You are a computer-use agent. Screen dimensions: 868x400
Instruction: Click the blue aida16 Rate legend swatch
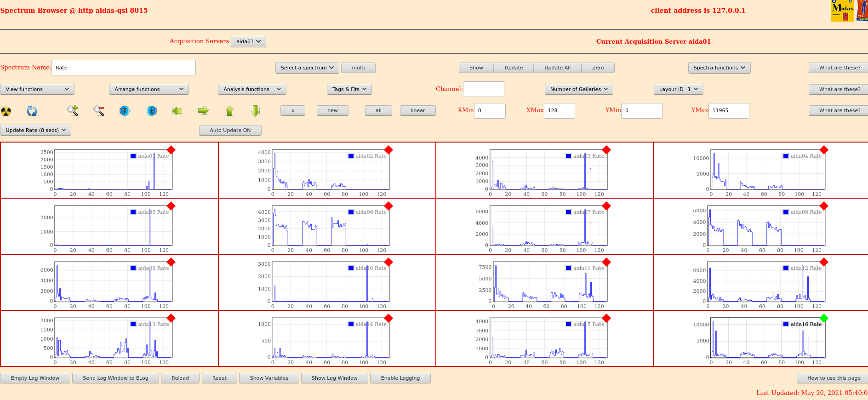[x=786, y=324]
